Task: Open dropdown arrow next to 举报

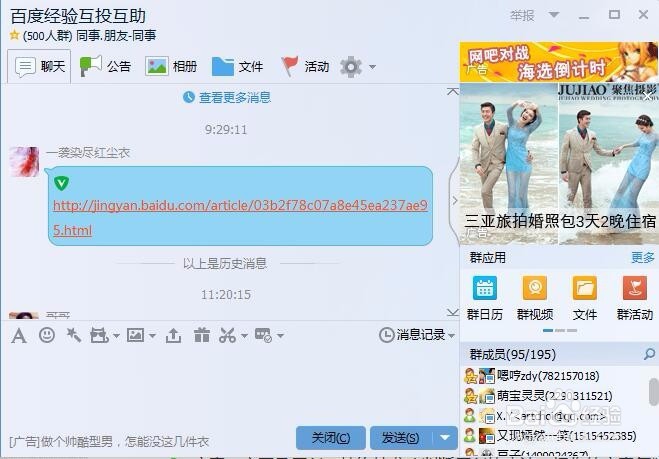Action: coord(554,15)
